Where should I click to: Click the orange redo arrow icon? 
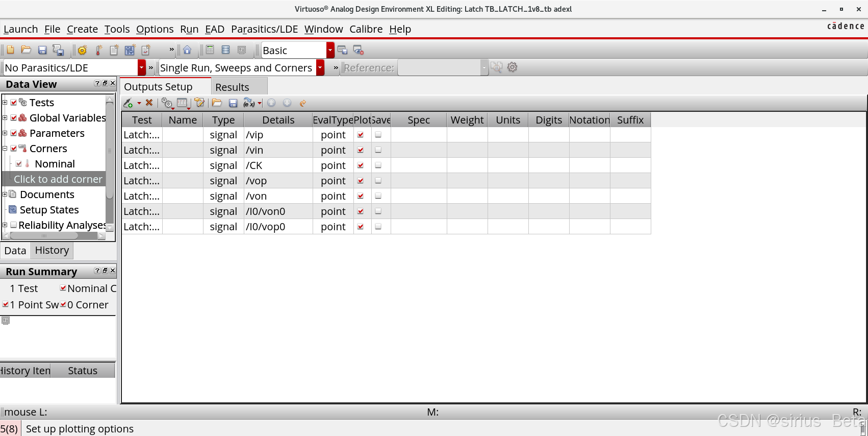coord(303,103)
